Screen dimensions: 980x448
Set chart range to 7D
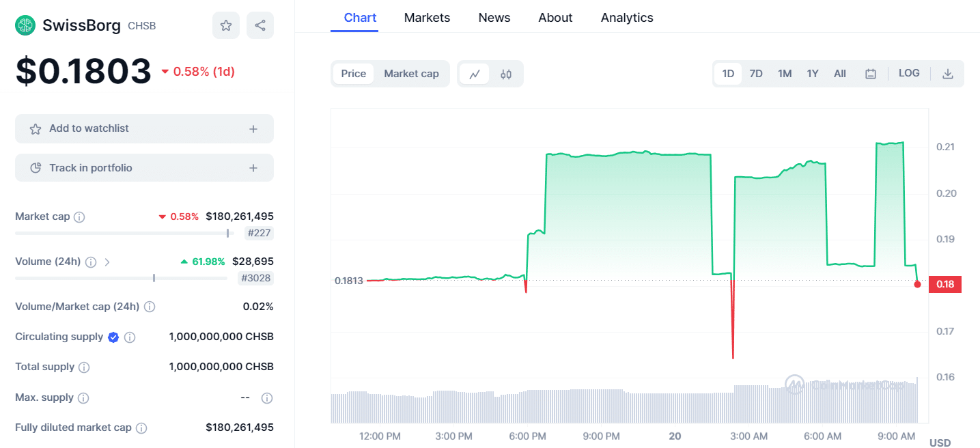pos(756,74)
